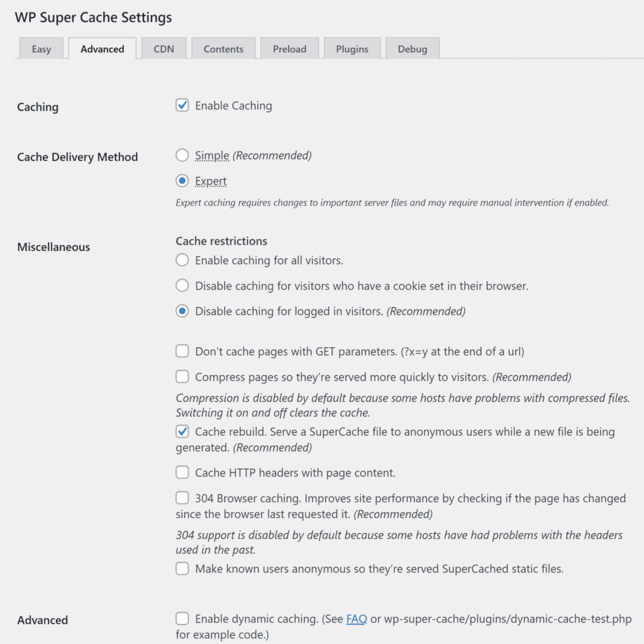Image resolution: width=644 pixels, height=644 pixels.
Task: Enable 304 Browser caching checkbox
Action: pos(182,498)
